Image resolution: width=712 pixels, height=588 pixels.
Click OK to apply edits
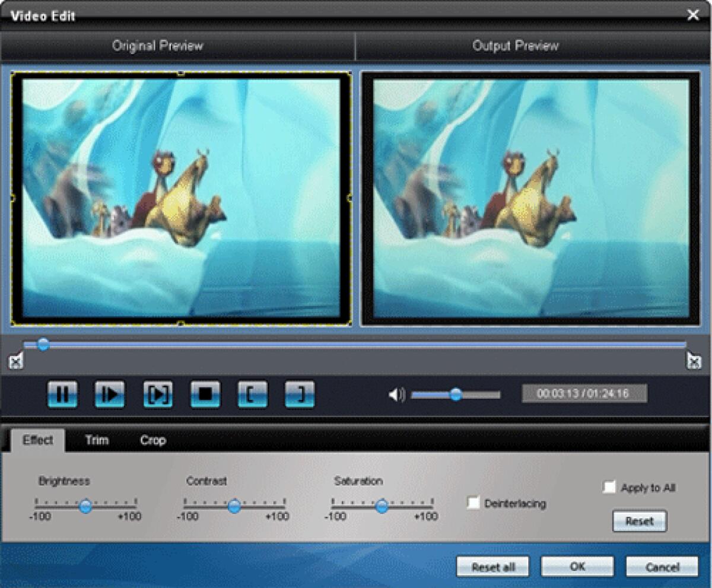pyautogui.click(x=576, y=566)
